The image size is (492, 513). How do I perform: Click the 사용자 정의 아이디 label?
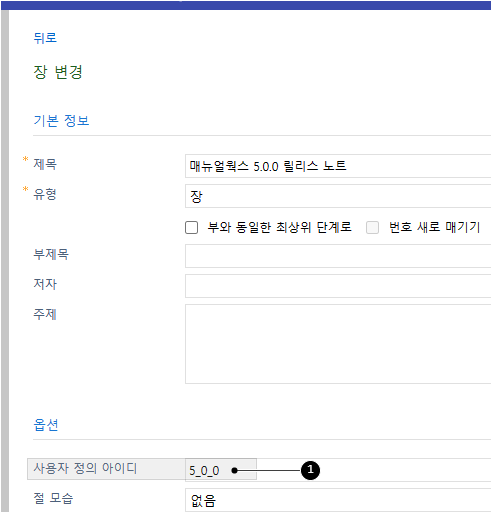85,468
